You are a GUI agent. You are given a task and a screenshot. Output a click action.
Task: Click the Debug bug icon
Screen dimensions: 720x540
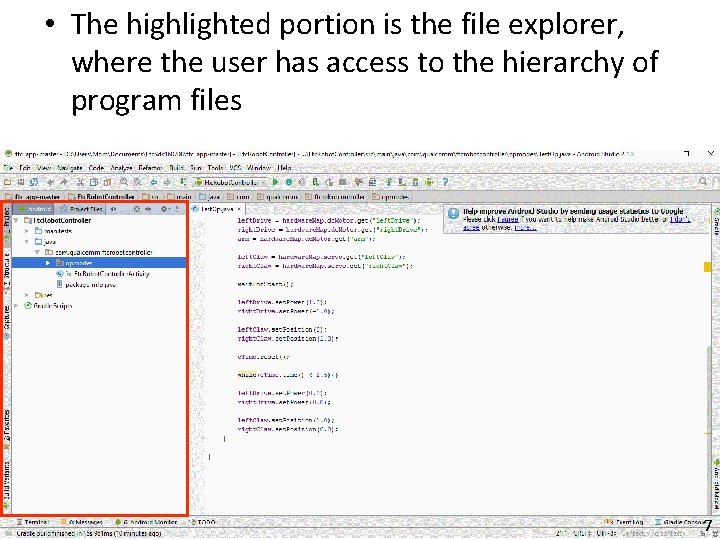[289, 182]
